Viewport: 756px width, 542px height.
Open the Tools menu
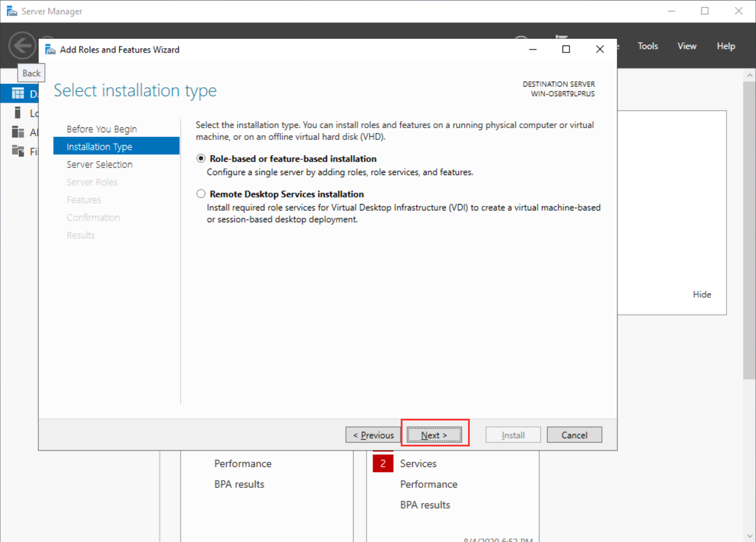[647, 46]
